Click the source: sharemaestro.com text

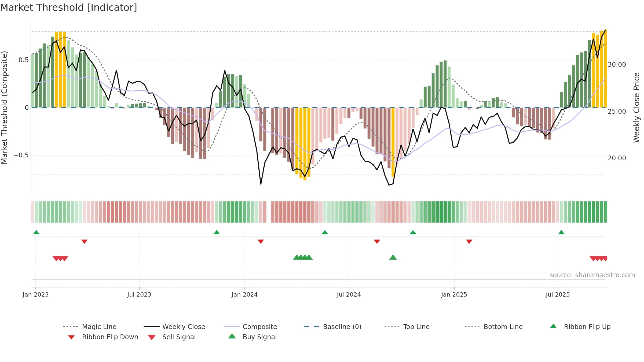(592, 275)
